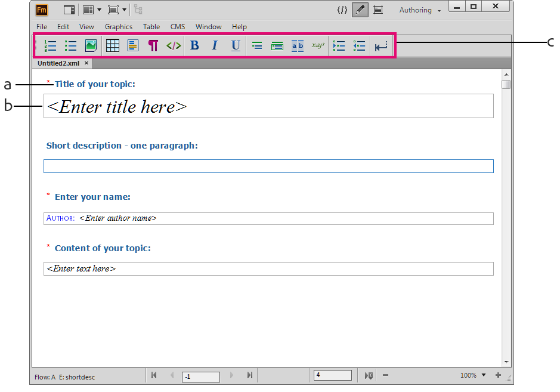The width and height of the screenshot is (560, 392).
Task: Toggle bold formatting
Action: click(194, 45)
